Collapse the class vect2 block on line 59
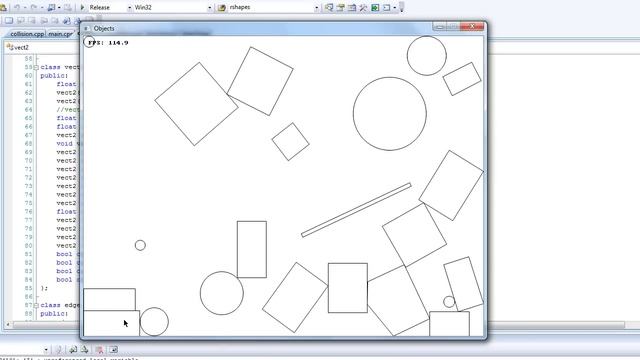Viewport: 640px width, 360px height. pyautogui.click(x=36, y=67)
